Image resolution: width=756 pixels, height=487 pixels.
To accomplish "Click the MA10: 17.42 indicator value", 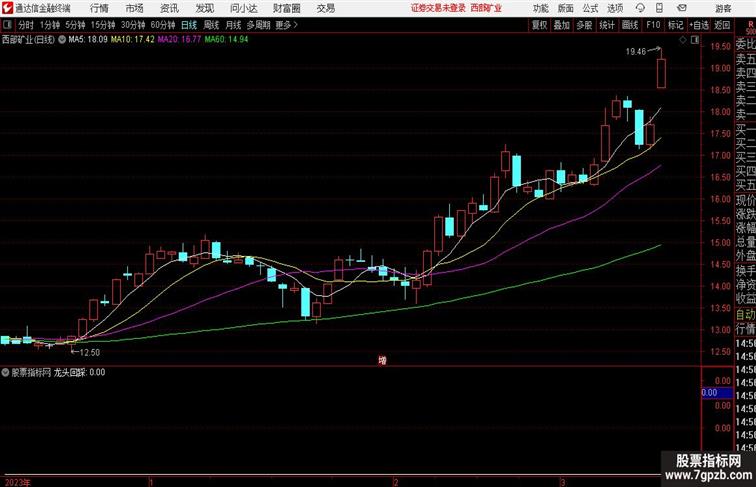I will [x=133, y=40].
